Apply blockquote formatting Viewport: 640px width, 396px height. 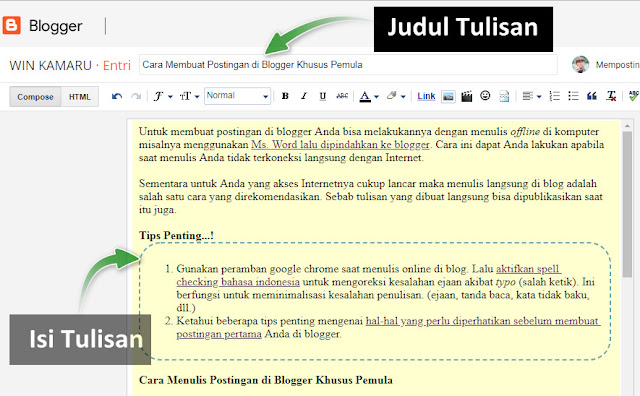[592, 96]
